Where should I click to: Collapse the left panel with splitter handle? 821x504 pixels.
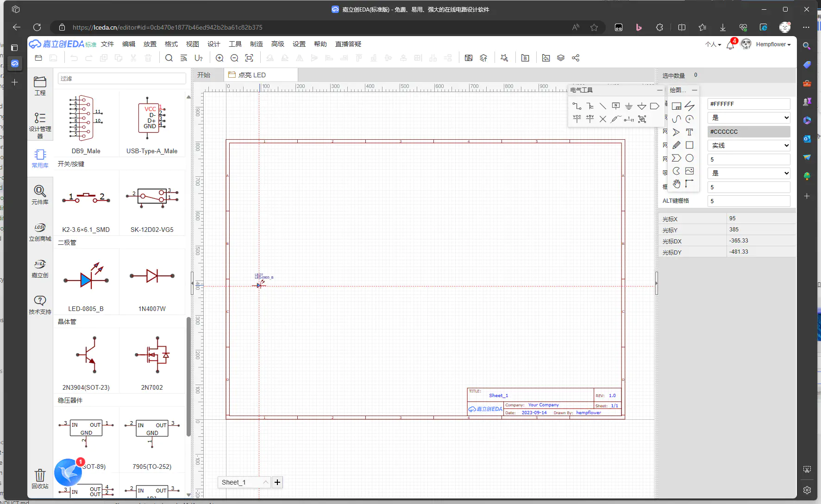click(x=192, y=283)
